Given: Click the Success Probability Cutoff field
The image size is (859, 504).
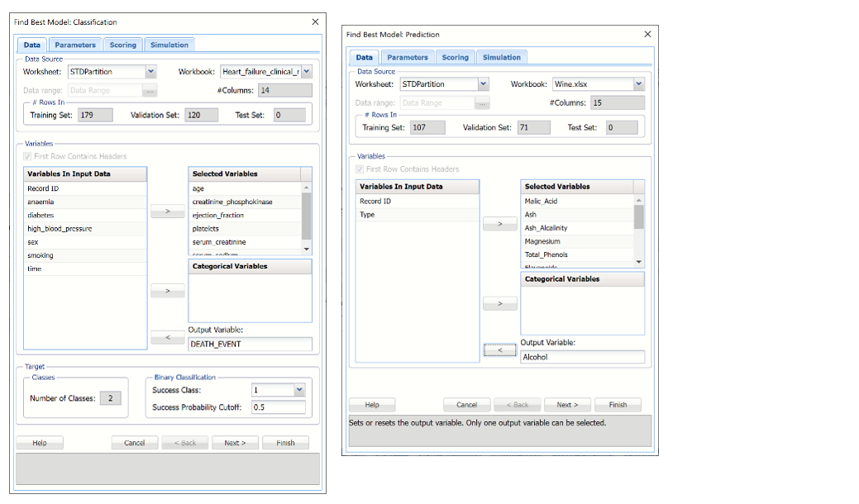Looking at the screenshot, I should click(278, 407).
